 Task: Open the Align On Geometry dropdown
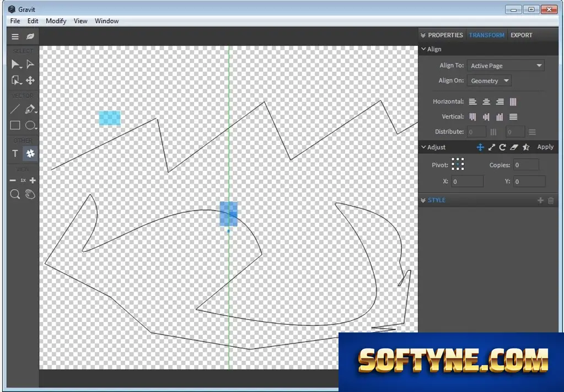tap(489, 81)
